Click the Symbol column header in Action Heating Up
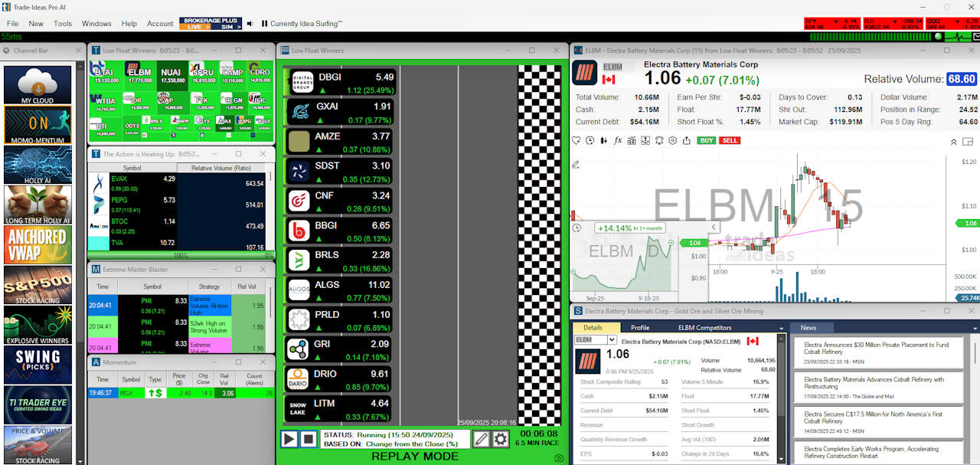This screenshot has height=465, width=980. point(132,167)
